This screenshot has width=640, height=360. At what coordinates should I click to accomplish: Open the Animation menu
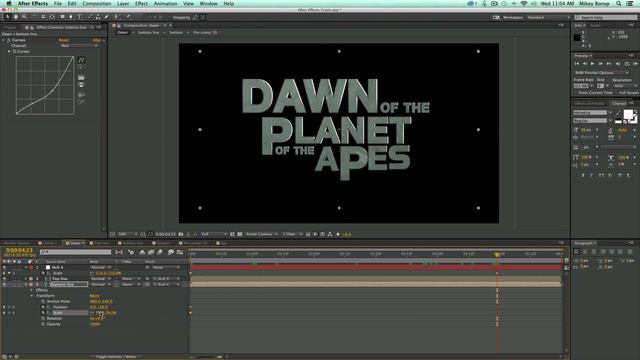[x=165, y=4]
